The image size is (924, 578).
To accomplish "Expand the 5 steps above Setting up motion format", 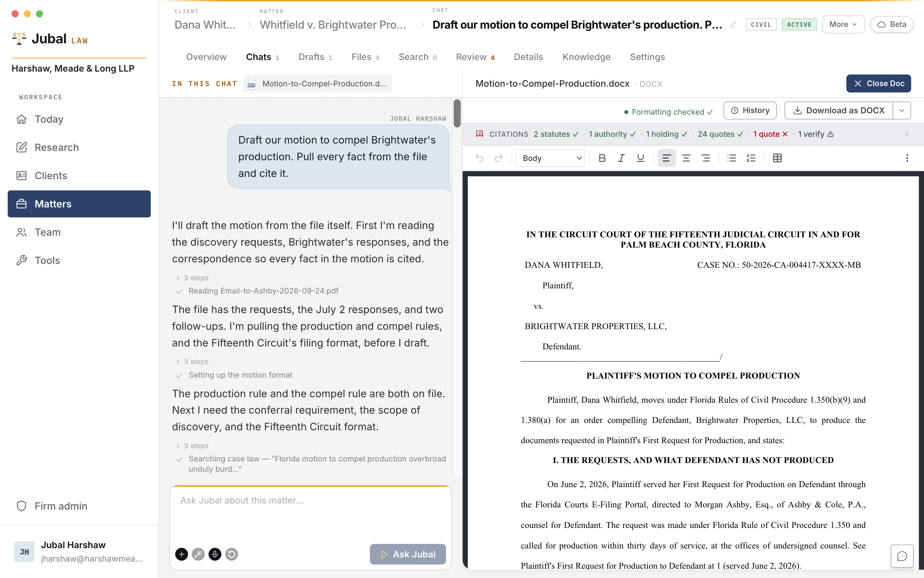I will click(192, 362).
